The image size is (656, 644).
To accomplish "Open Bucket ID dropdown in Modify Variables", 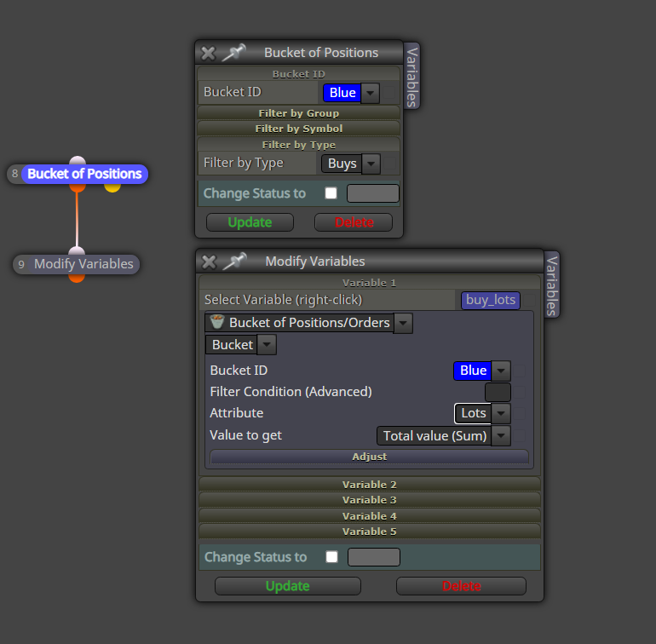I will [x=501, y=371].
